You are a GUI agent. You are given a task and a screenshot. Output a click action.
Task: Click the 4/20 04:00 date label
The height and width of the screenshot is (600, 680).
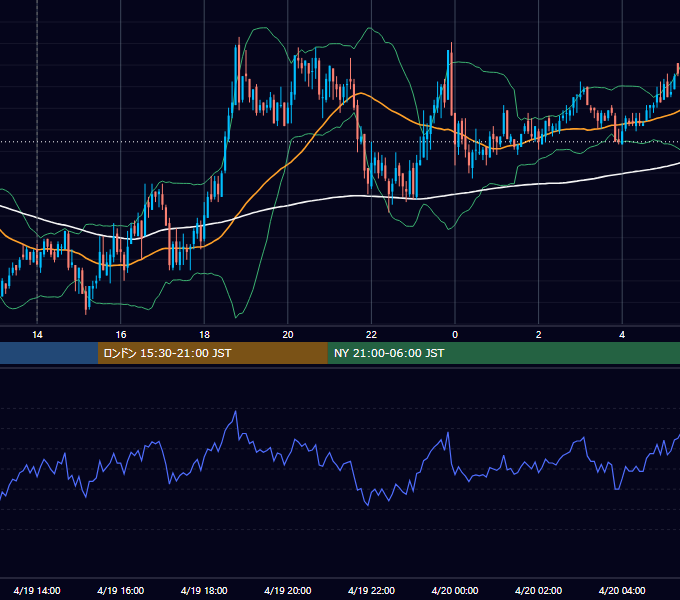pos(622,590)
